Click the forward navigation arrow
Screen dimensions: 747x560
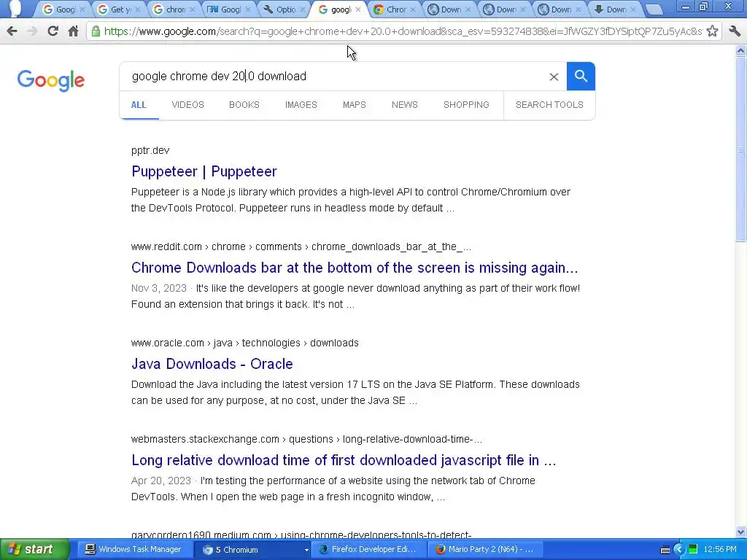coord(32,31)
